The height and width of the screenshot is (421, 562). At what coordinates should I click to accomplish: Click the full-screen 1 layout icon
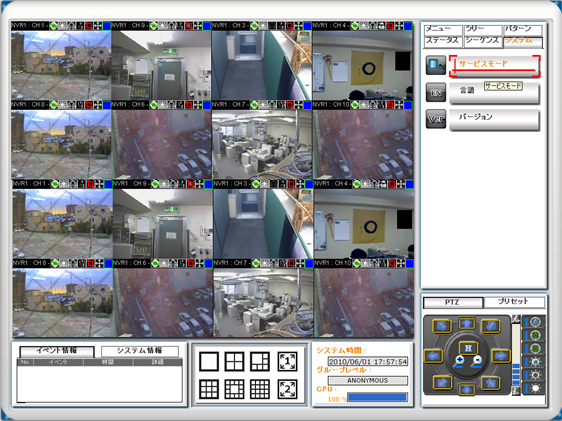click(x=287, y=362)
